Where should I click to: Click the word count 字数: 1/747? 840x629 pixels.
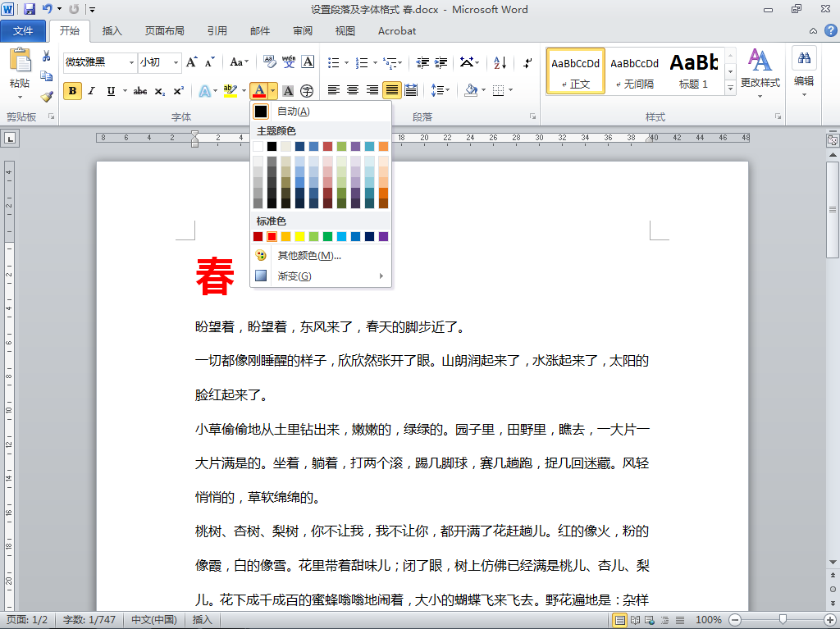point(89,620)
